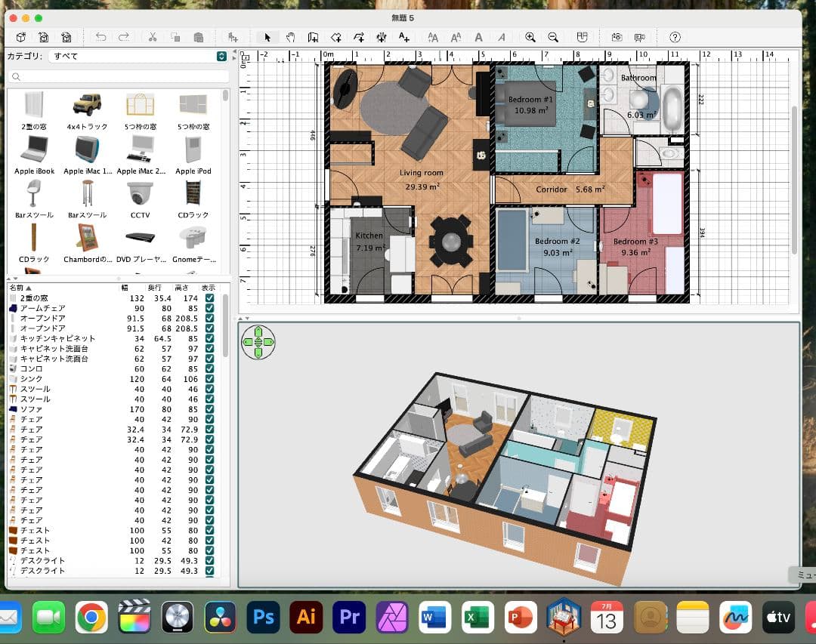Screen dimensions: 816x644
Task: Toggle the display checkbox for シンク
Action: point(209,379)
